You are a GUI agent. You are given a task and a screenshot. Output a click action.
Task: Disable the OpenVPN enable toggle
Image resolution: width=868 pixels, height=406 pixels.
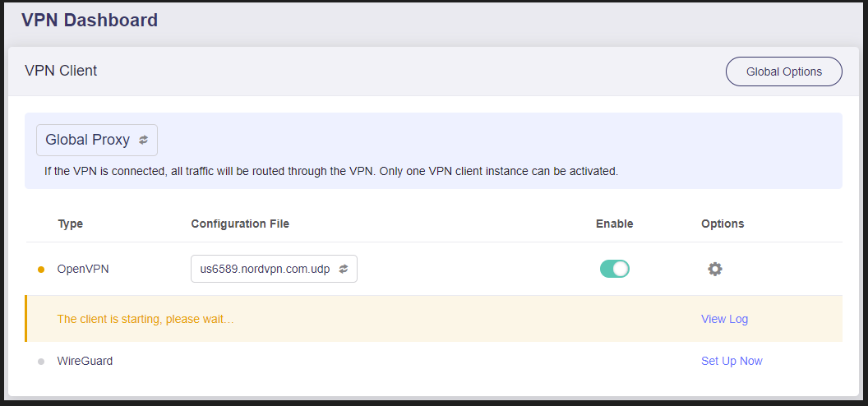[615, 269]
